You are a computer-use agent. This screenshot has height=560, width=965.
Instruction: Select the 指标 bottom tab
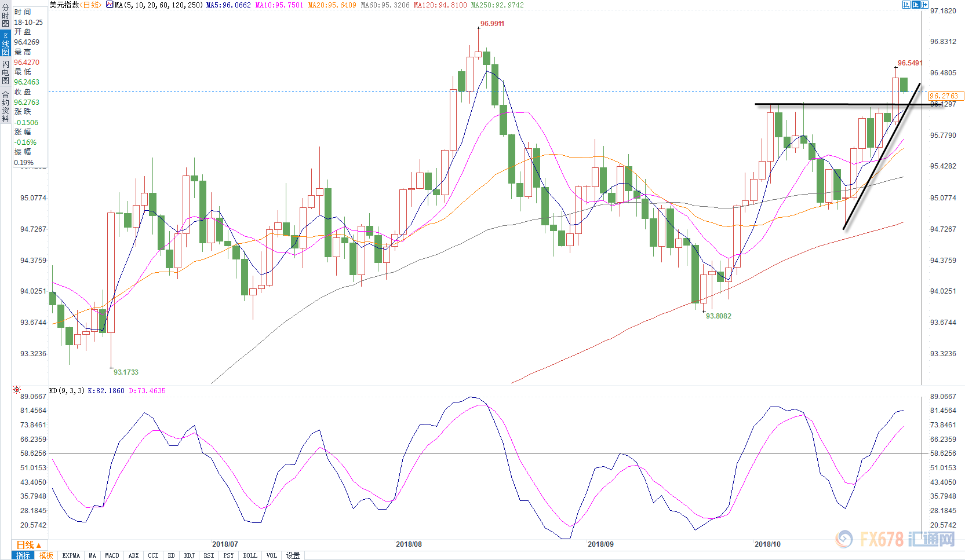tap(23, 555)
